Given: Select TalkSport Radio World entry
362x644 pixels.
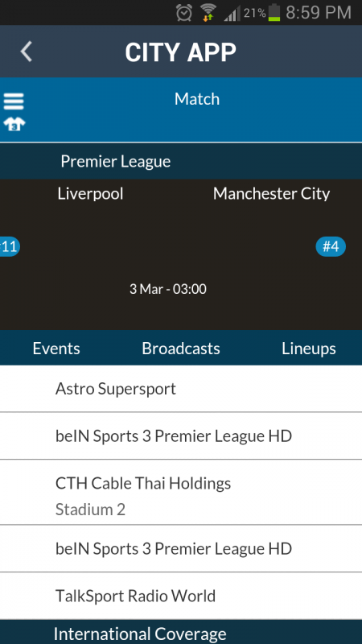Looking at the screenshot, I should 181,596.
